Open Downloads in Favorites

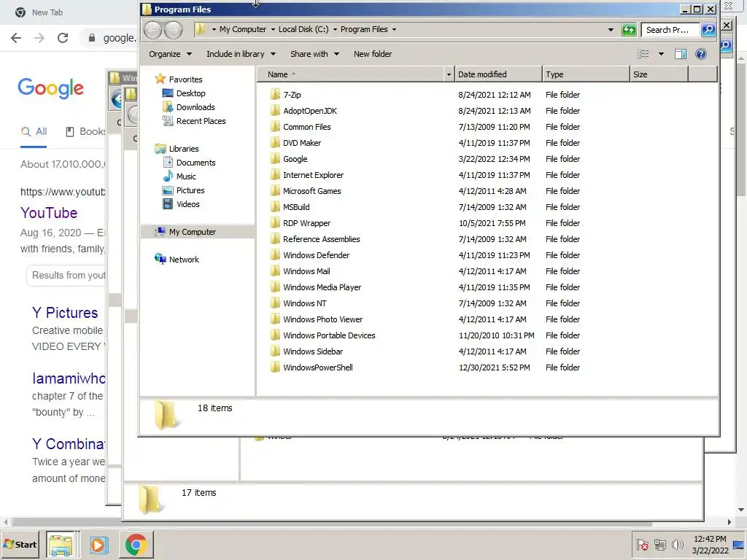pyautogui.click(x=196, y=107)
